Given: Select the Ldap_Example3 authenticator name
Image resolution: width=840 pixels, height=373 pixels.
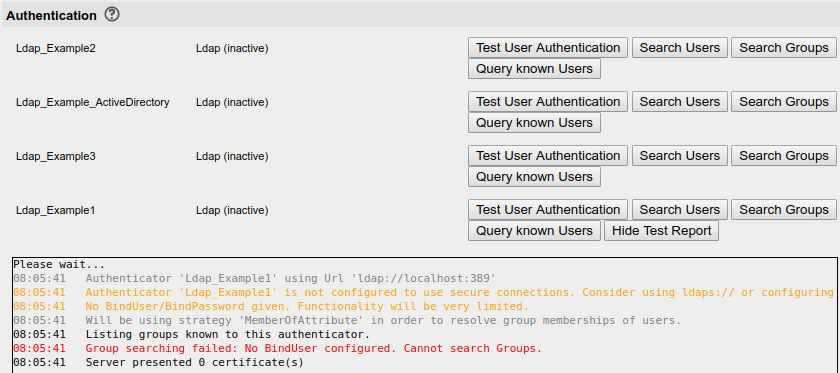Looking at the screenshot, I should pos(56,156).
